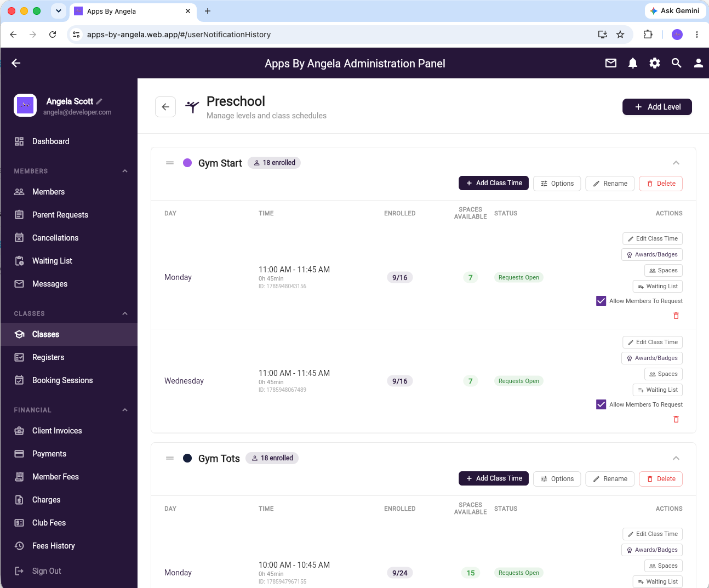Open Parent Requests in the sidebar
The height and width of the screenshot is (588, 709).
(69, 215)
